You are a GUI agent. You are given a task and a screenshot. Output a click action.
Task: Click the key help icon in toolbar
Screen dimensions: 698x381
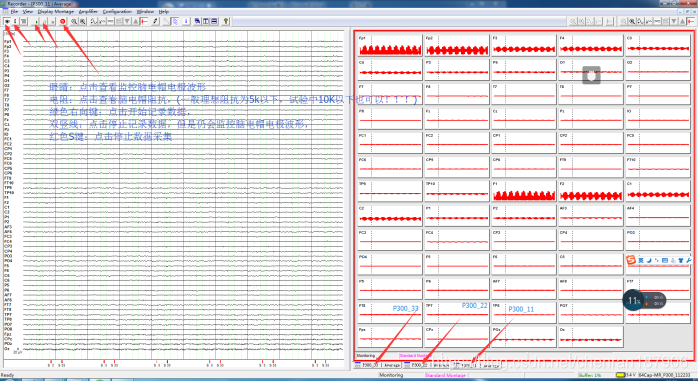[x=226, y=21]
